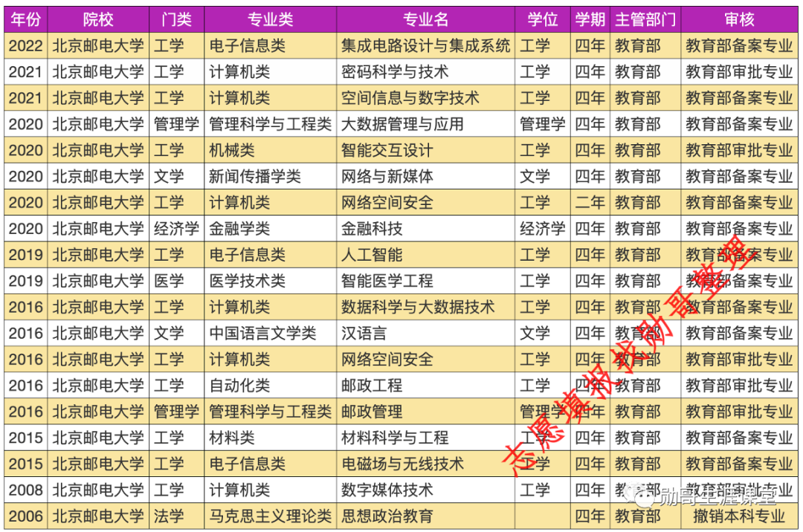The image size is (803, 532).
Task: Select 金融学类 cell
Action: (x=271, y=229)
